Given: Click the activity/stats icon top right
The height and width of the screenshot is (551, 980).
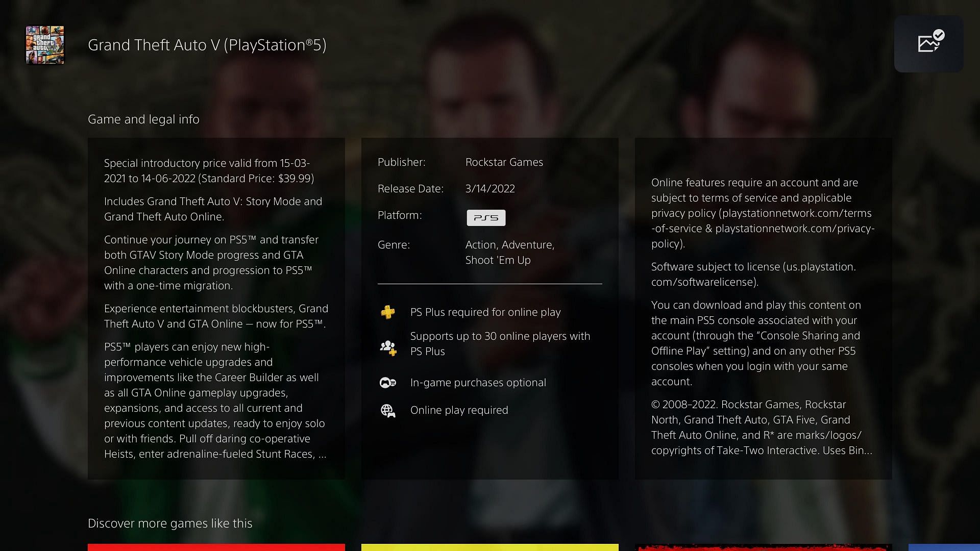Looking at the screenshot, I should (929, 43).
